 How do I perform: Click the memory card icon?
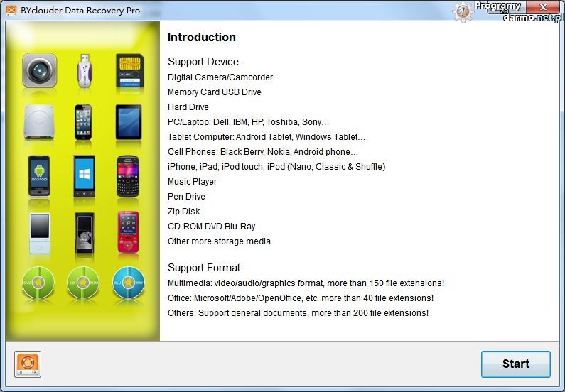[129, 70]
